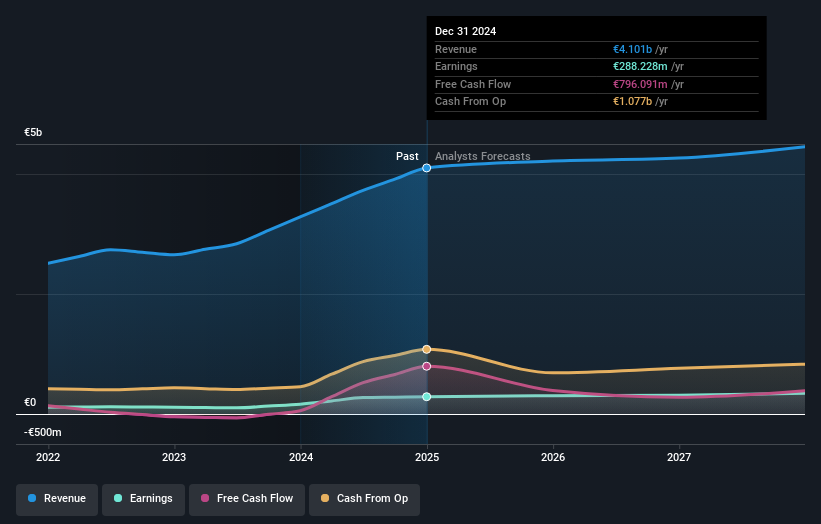
Task: Click the 2023 x-axis label
Action: pyautogui.click(x=174, y=458)
